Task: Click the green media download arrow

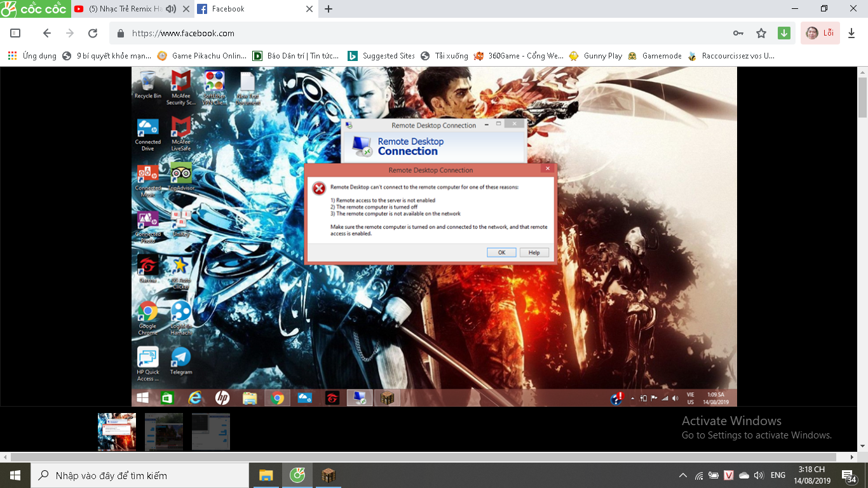Action: [784, 33]
